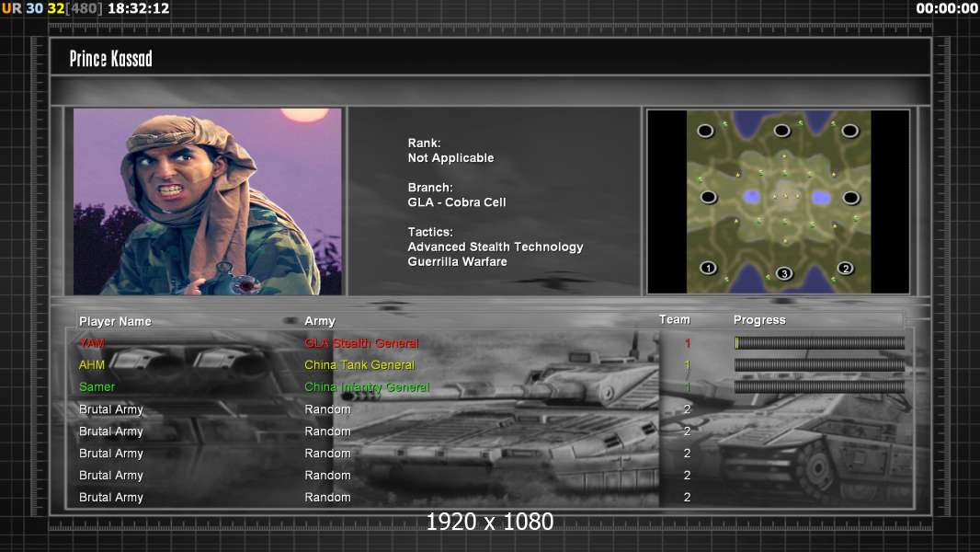Click the map preview thumbnail
Image resolution: width=980 pixels, height=552 pixels.
778,201
